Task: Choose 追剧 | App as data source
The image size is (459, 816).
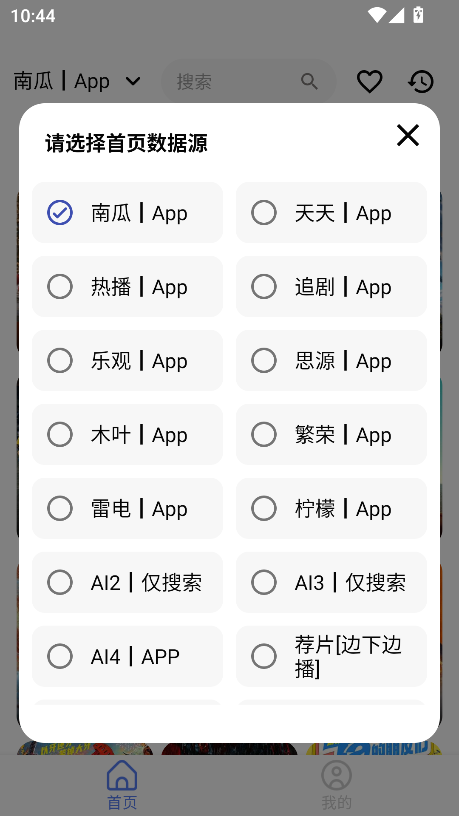Action: click(332, 286)
